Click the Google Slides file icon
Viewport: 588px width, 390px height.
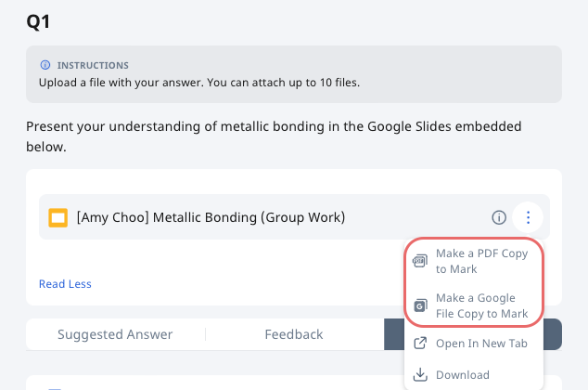pyautogui.click(x=58, y=217)
